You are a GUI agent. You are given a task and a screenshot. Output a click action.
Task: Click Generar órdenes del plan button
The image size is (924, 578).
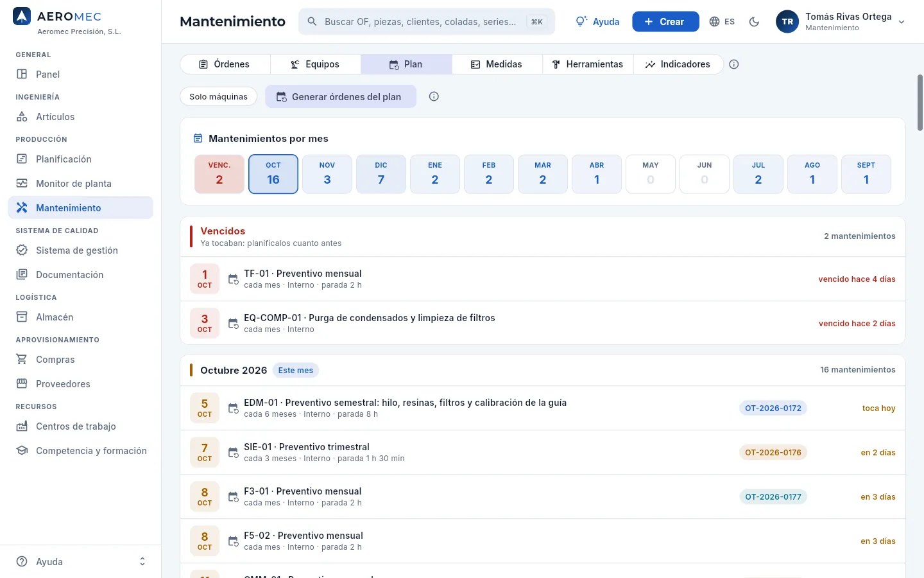pos(341,96)
